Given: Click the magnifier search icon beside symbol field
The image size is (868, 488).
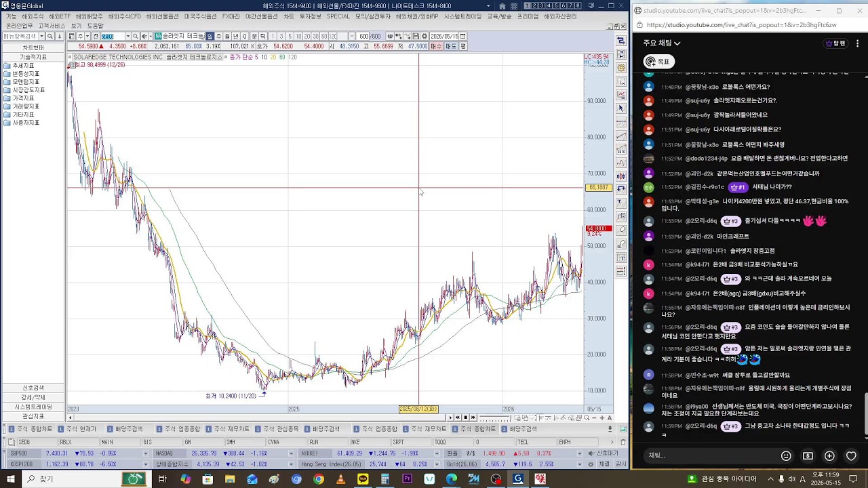Looking at the screenshot, I should [135, 36].
